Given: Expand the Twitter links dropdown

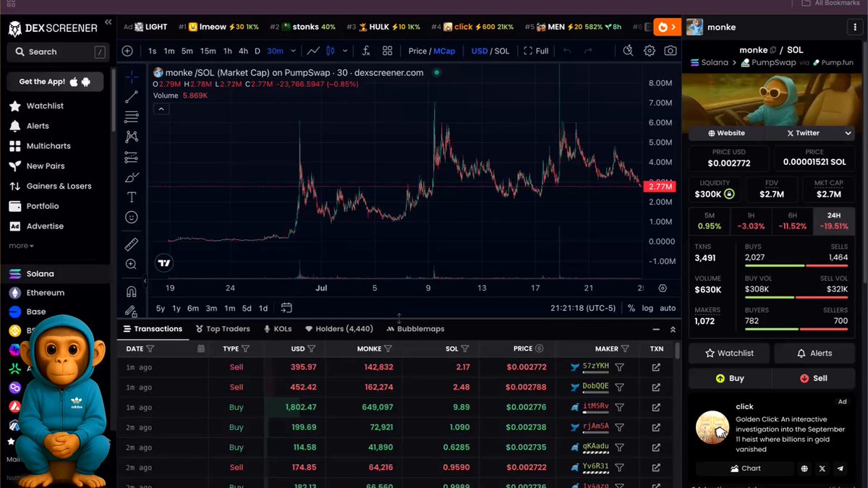Looking at the screenshot, I should [848, 133].
